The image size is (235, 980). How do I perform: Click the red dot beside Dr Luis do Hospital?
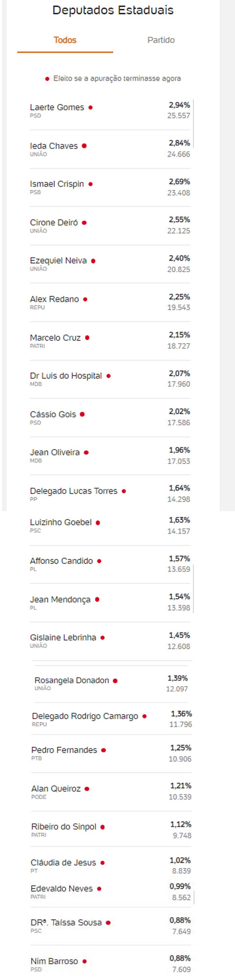[x=108, y=376]
